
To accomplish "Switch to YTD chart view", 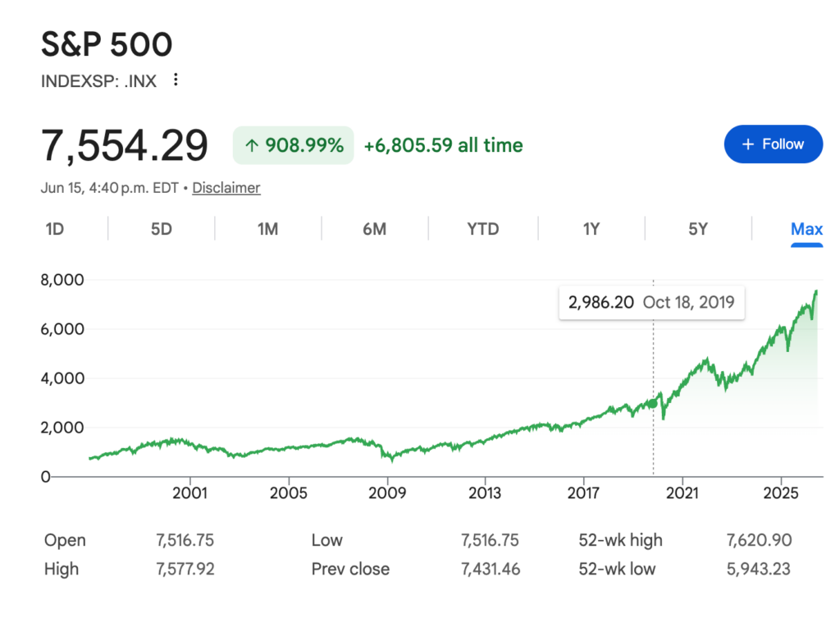I will [x=482, y=229].
